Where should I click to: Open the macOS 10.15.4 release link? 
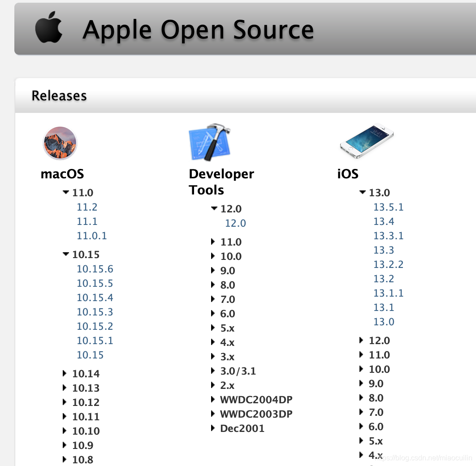coord(95,298)
